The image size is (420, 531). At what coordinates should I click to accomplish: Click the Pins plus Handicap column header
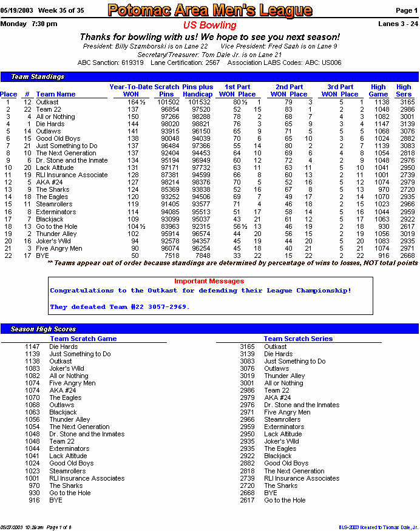[x=198, y=90]
